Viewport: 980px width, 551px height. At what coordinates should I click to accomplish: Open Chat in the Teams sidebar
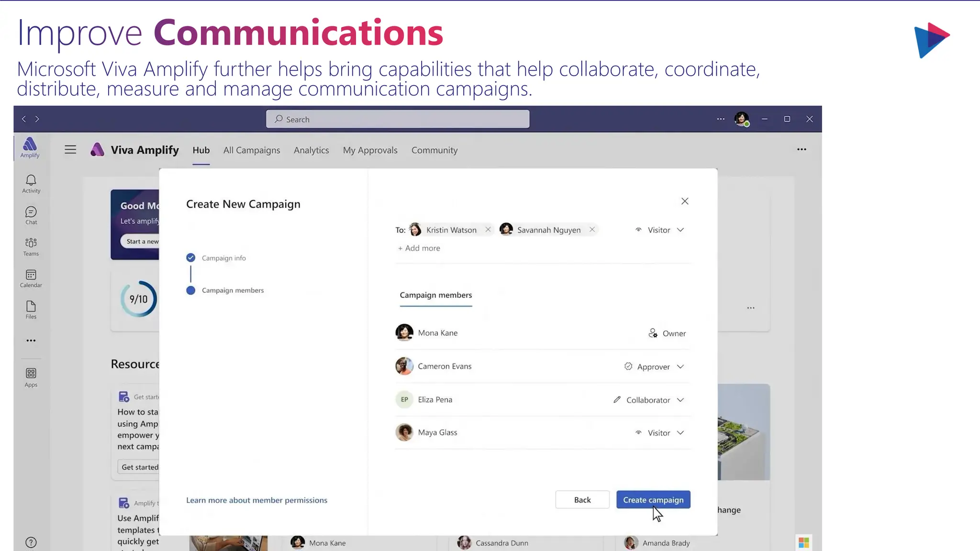(31, 215)
